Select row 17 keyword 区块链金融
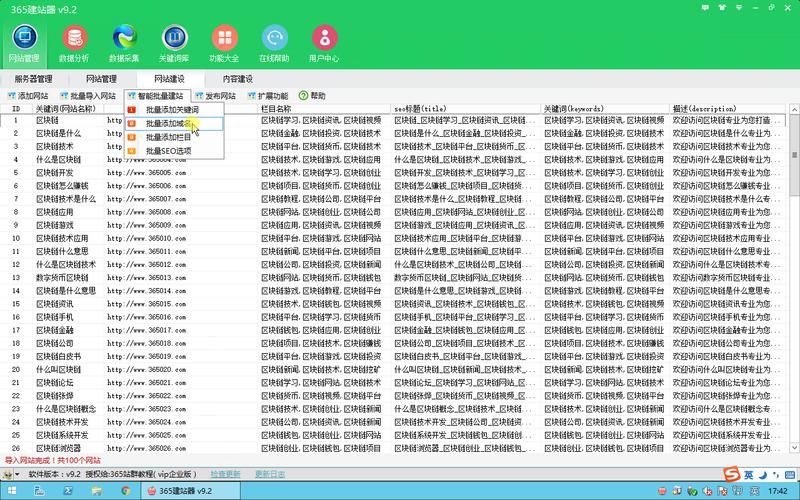Viewport: 800px width, 500px height. coord(55,330)
